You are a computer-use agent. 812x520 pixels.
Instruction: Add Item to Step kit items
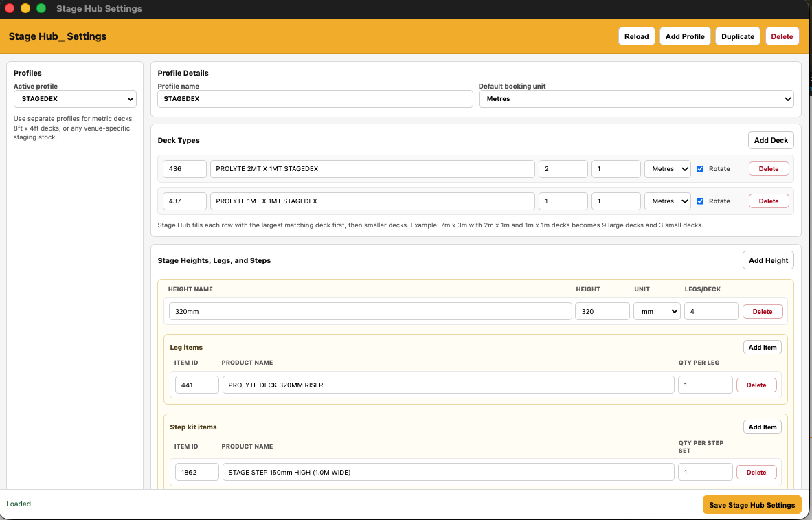point(763,427)
